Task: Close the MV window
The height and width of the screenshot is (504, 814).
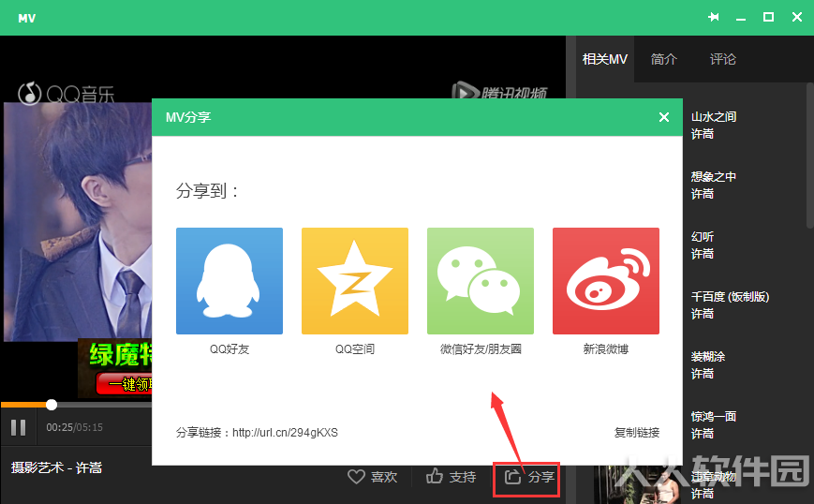Action: [797, 17]
